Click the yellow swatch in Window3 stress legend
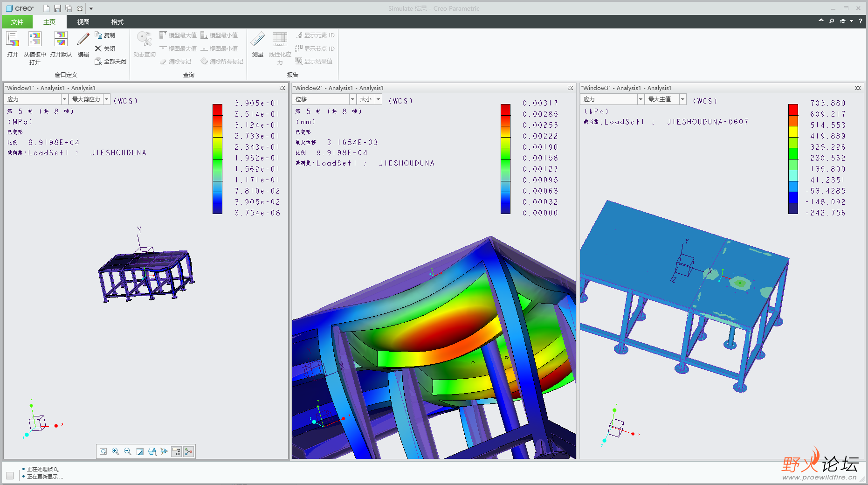868x485 pixels. 793,132
